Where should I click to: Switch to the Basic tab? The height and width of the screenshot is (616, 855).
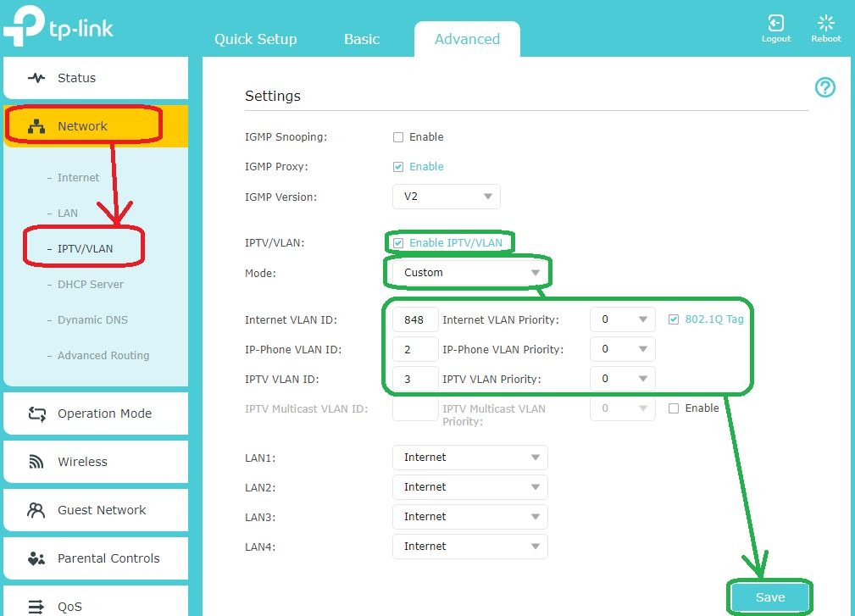(362, 39)
